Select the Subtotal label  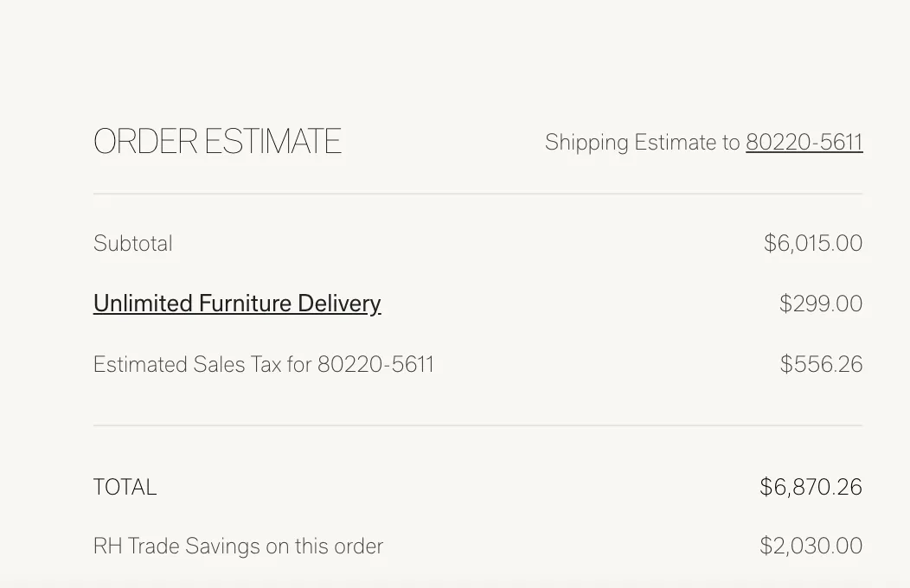tap(133, 244)
